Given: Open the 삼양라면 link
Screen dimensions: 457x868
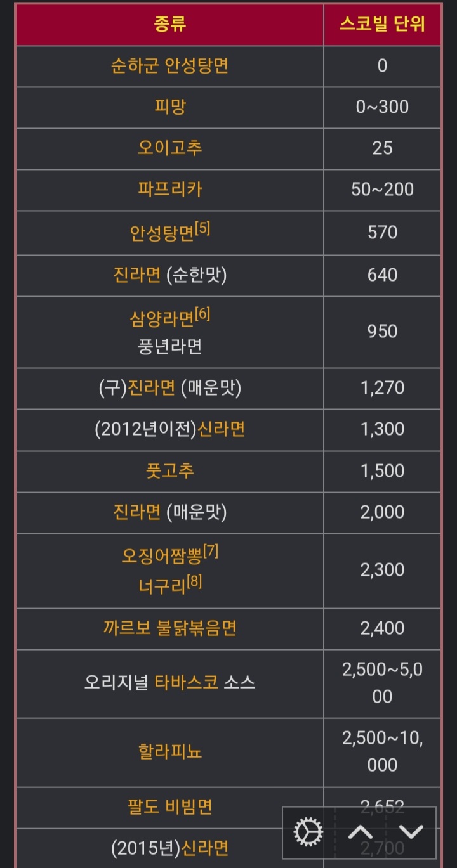Looking at the screenshot, I should click(162, 318).
